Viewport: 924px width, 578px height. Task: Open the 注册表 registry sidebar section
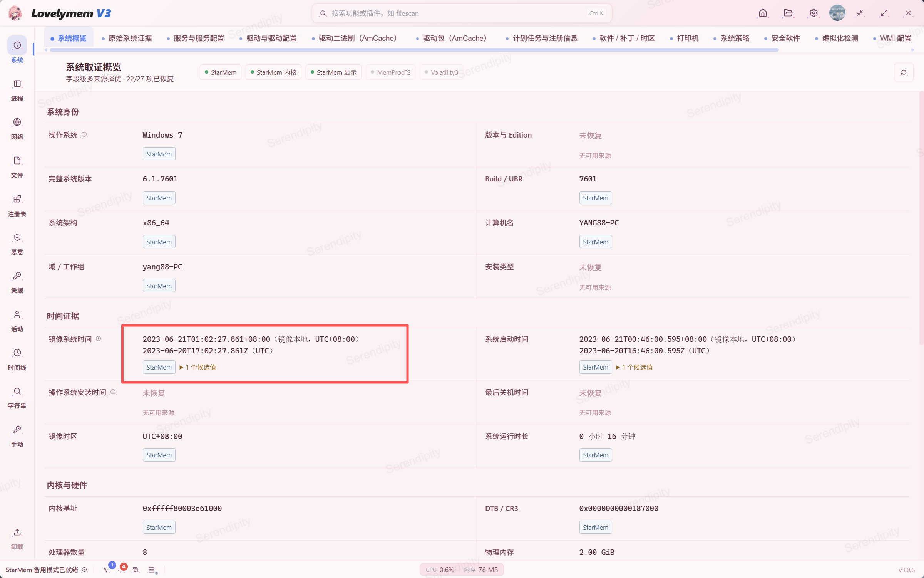(x=17, y=206)
